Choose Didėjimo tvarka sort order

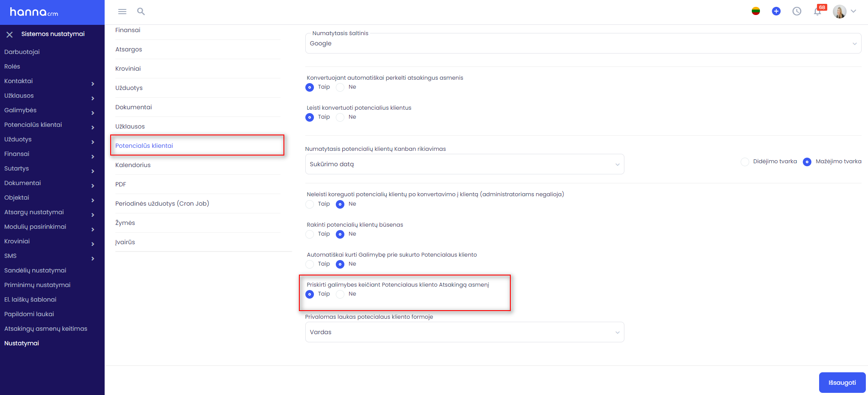(x=745, y=162)
